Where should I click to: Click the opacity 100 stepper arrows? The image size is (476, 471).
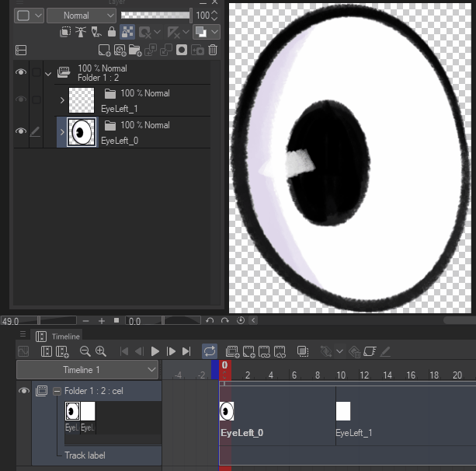(x=214, y=16)
